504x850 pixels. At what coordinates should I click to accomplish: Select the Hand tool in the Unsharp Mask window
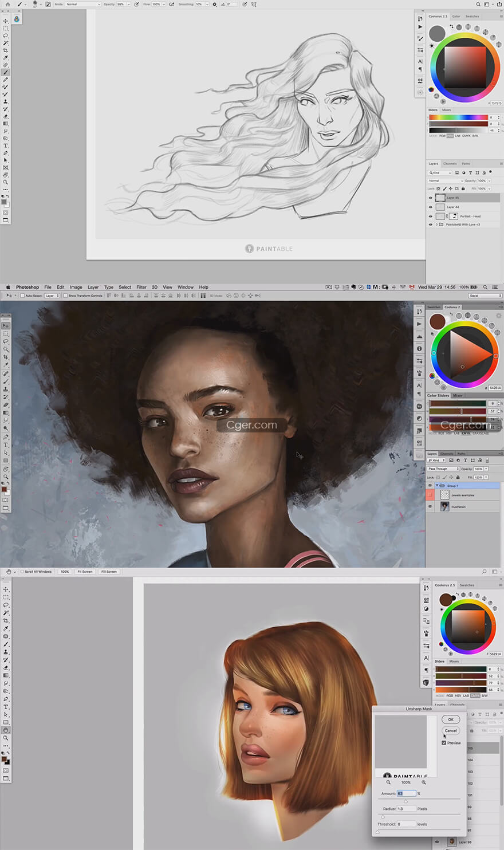6,730
